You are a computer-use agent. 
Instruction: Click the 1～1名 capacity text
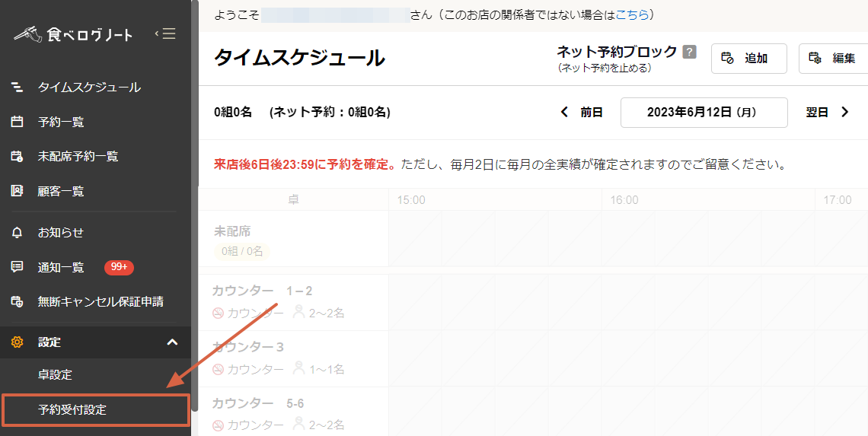(x=327, y=369)
